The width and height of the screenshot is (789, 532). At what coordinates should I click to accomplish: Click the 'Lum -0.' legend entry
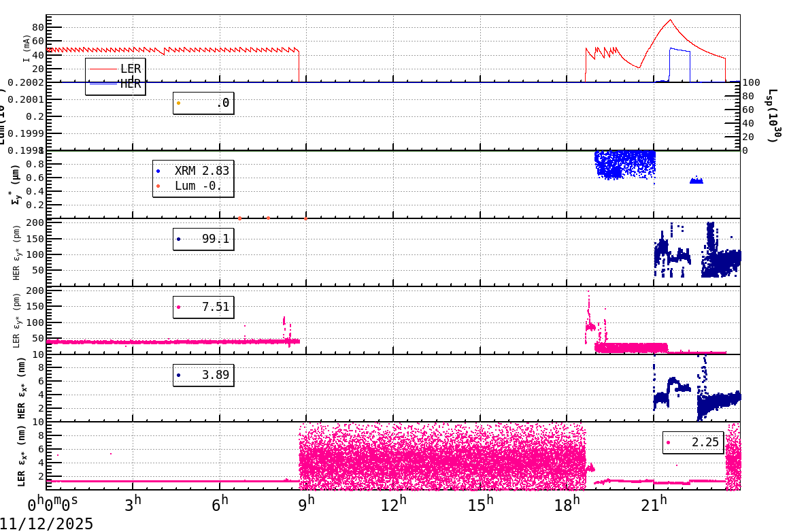tap(189, 186)
